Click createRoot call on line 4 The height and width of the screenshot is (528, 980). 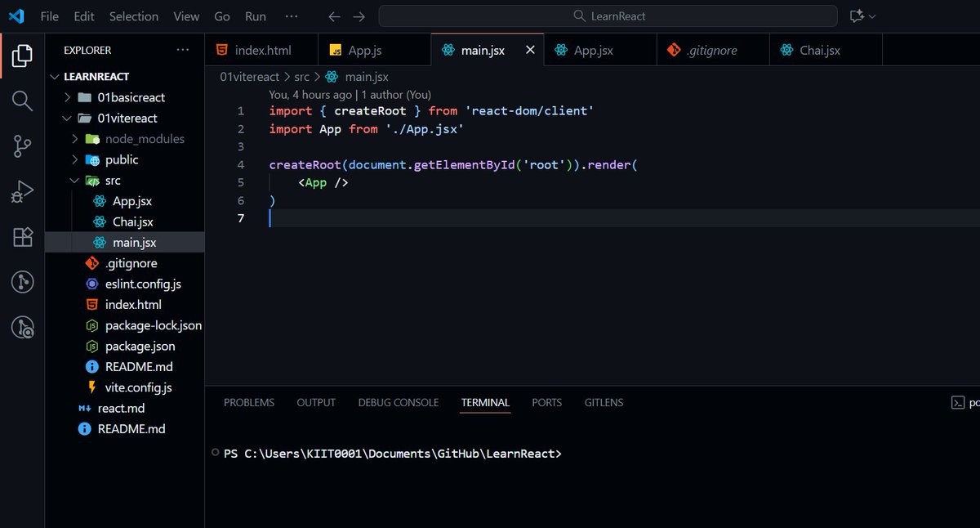click(305, 165)
